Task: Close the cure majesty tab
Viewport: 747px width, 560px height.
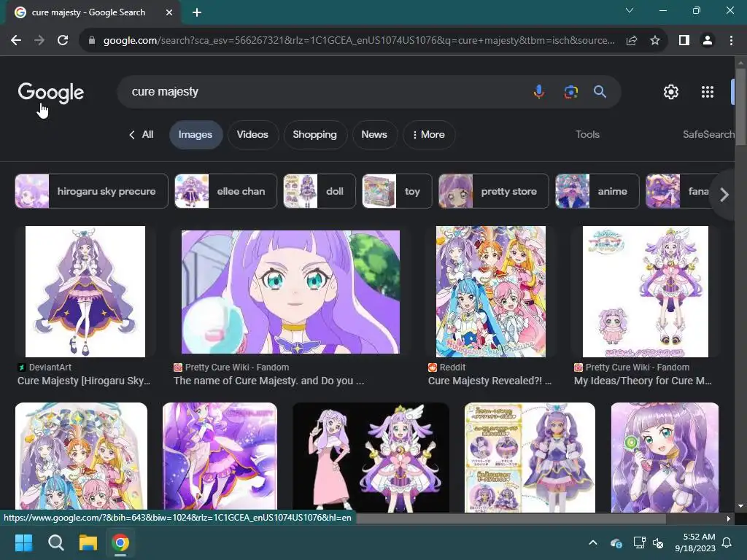Action: pyautogui.click(x=169, y=12)
